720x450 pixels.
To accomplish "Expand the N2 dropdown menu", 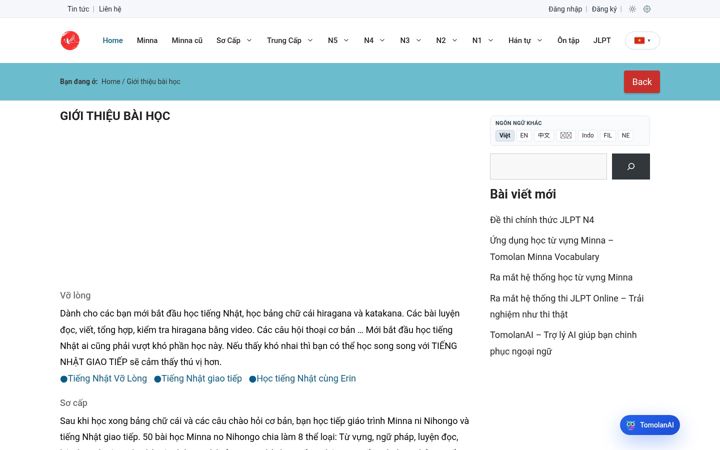I will [x=446, y=40].
